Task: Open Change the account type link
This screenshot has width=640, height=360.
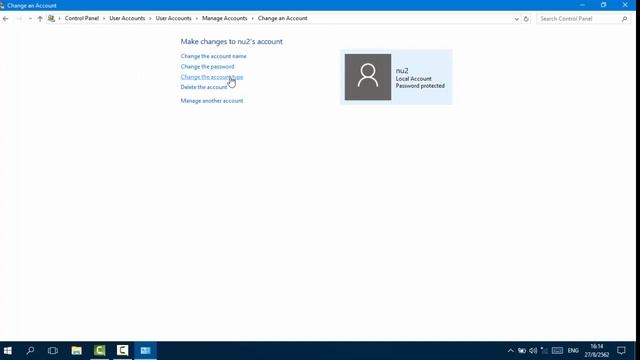Action: tap(212, 77)
